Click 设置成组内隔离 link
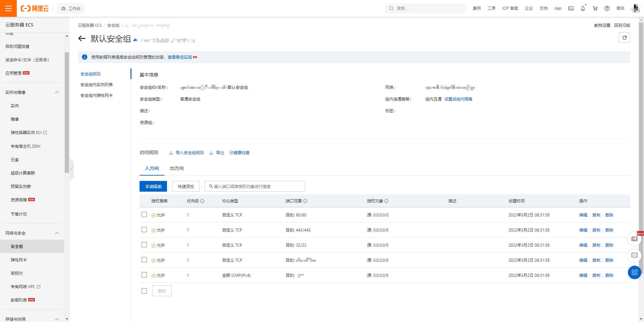Screen dimensions: 644x322 [458, 99]
